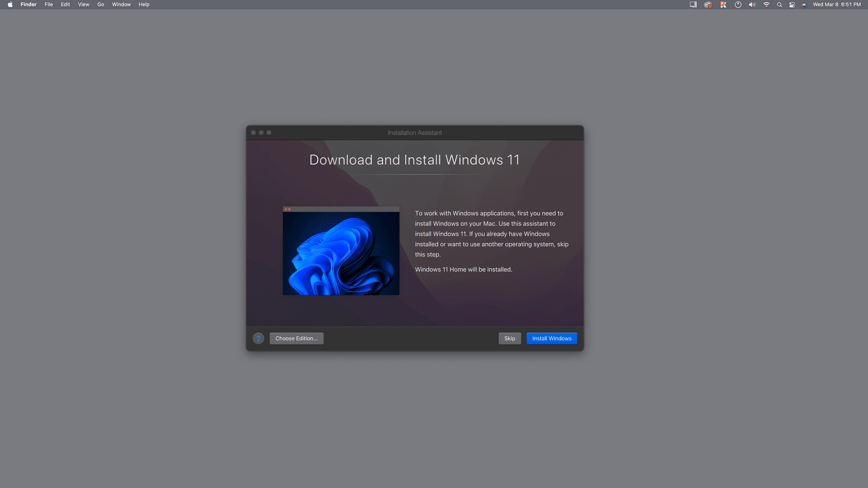868x488 pixels.
Task: Open the File menu
Action: 49,5
